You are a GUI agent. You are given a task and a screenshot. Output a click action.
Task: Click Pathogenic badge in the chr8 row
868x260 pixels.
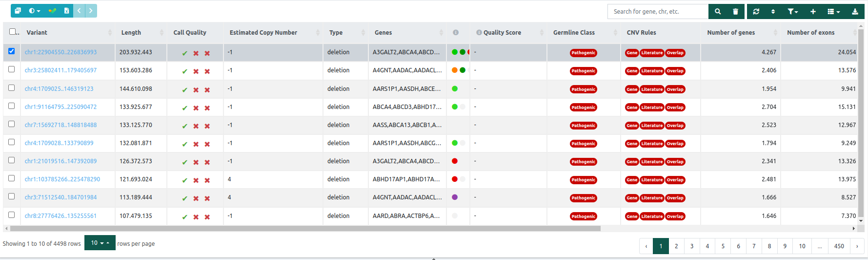(x=583, y=217)
